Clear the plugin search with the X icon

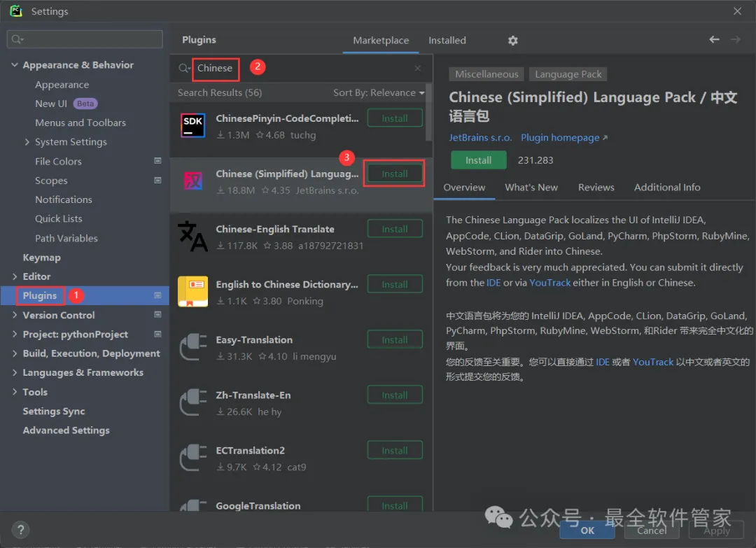point(417,68)
